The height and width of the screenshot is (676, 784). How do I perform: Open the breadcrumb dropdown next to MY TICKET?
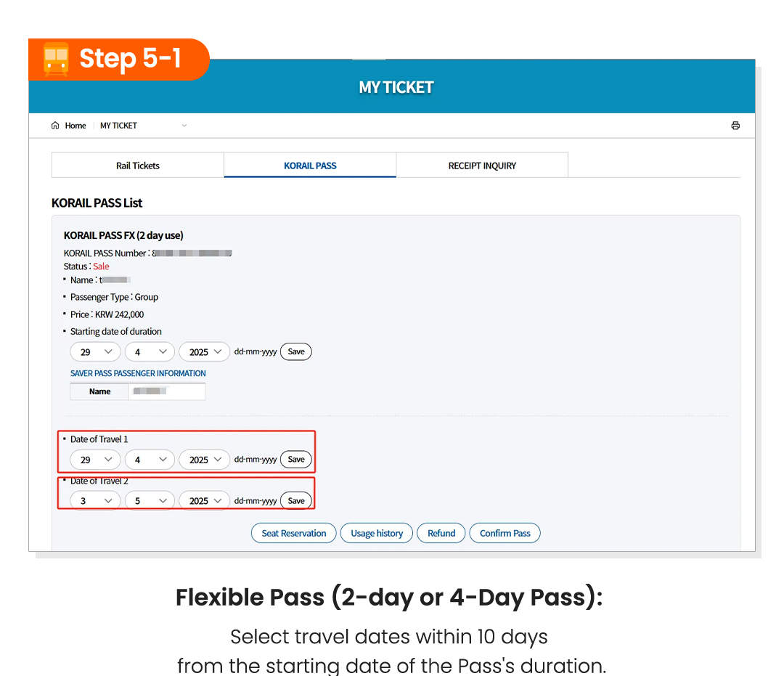tap(184, 125)
